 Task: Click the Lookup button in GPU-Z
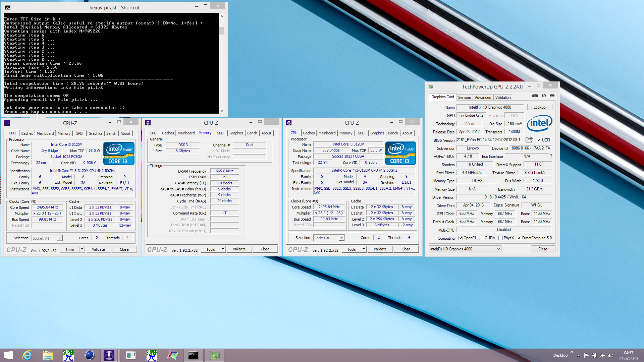coord(539,107)
